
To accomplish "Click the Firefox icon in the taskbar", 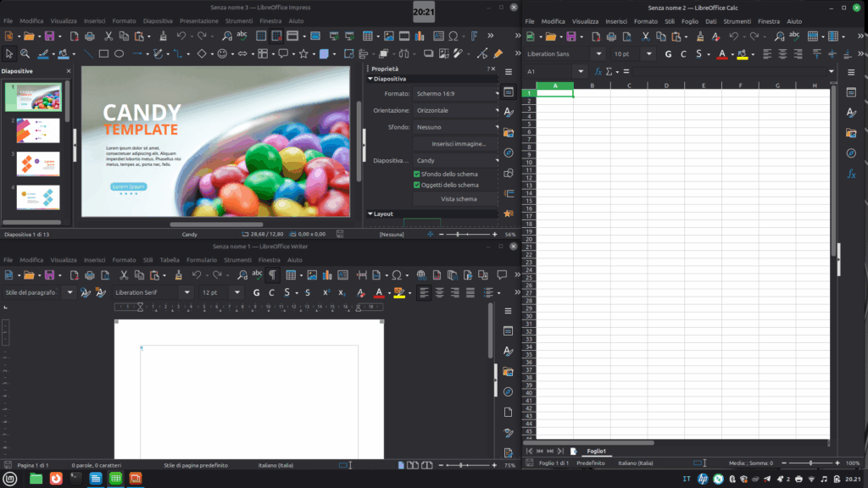I will 56,479.
